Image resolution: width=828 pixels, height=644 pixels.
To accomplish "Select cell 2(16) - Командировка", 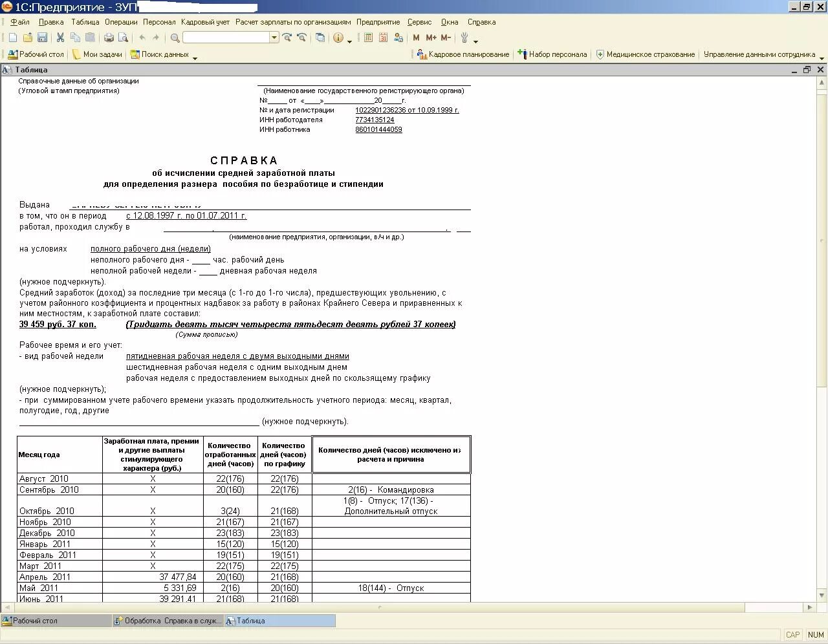I will coord(391,489).
